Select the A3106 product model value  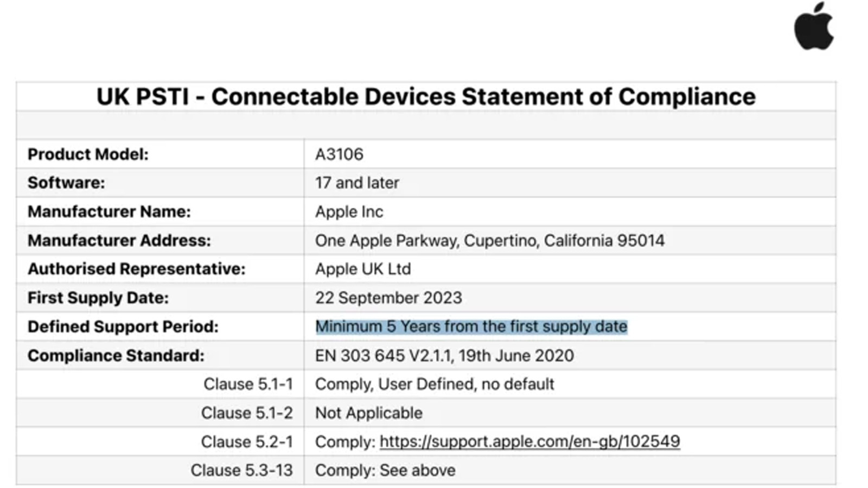(339, 155)
